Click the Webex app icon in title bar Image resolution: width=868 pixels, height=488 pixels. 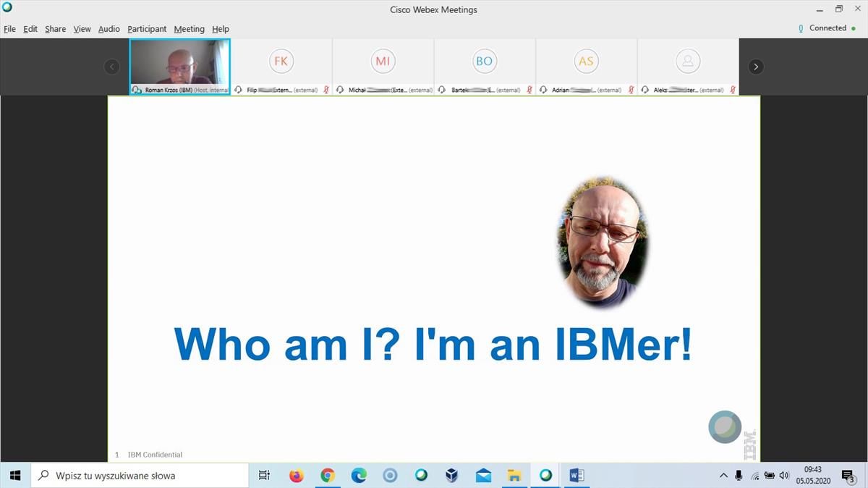pyautogui.click(x=7, y=7)
